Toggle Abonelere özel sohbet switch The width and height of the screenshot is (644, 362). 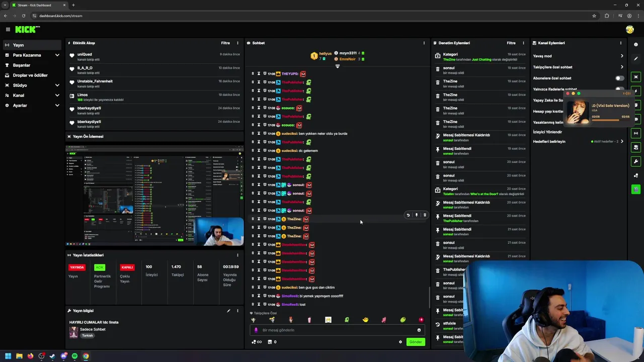pyautogui.click(x=620, y=78)
